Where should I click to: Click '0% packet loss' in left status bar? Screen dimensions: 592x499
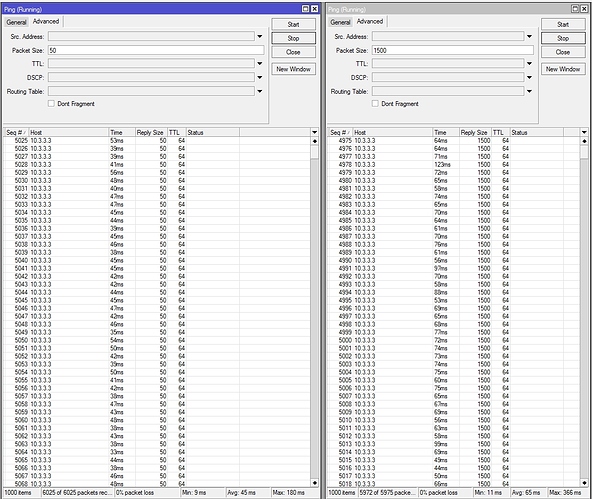tap(135, 493)
